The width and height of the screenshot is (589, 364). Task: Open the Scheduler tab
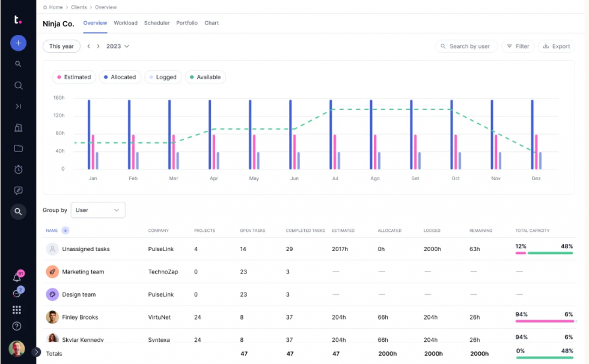156,23
